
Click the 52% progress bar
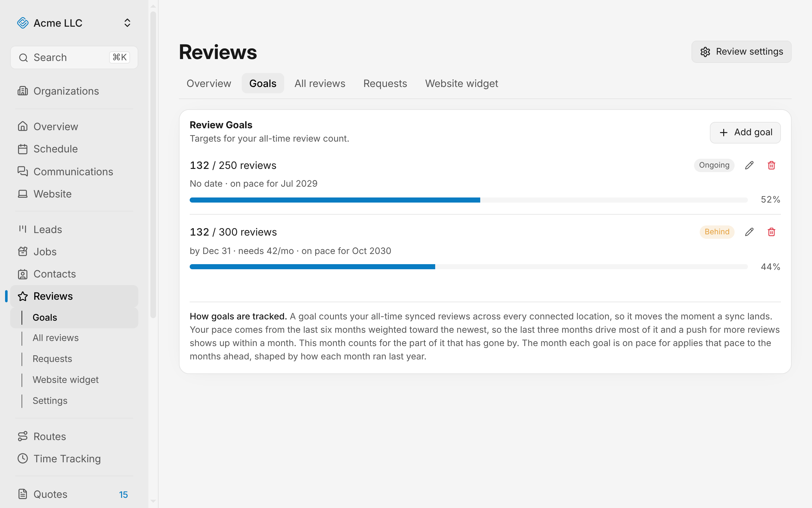[468, 200]
